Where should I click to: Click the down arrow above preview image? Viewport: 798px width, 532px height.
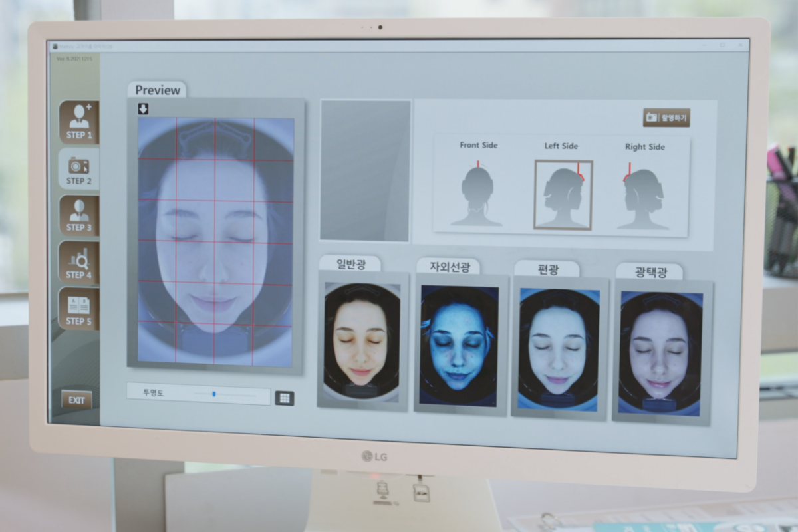143,109
